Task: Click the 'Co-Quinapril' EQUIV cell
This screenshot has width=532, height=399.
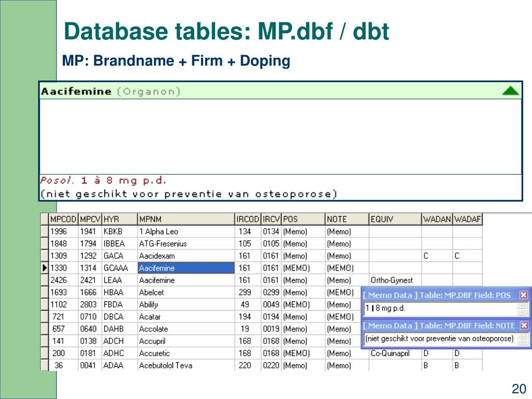Action: point(395,353)
